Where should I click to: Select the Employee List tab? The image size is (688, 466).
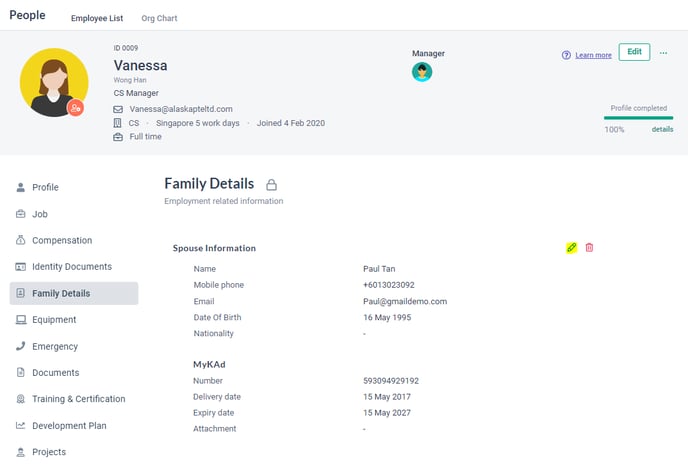97,18
